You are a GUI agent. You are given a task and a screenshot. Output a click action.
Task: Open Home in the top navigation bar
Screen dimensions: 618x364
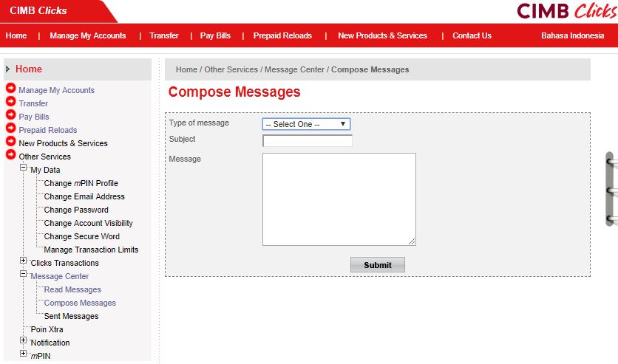(x=16, y=35)
